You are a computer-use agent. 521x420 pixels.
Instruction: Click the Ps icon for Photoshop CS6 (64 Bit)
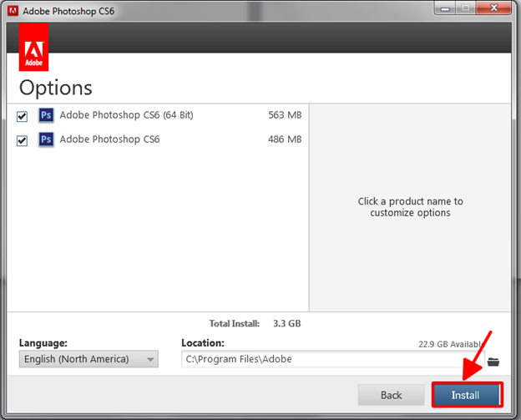point(47,115)
